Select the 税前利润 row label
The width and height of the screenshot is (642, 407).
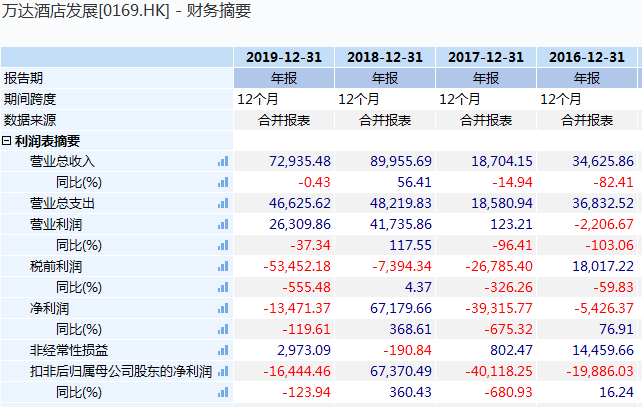tap(56, 267)
